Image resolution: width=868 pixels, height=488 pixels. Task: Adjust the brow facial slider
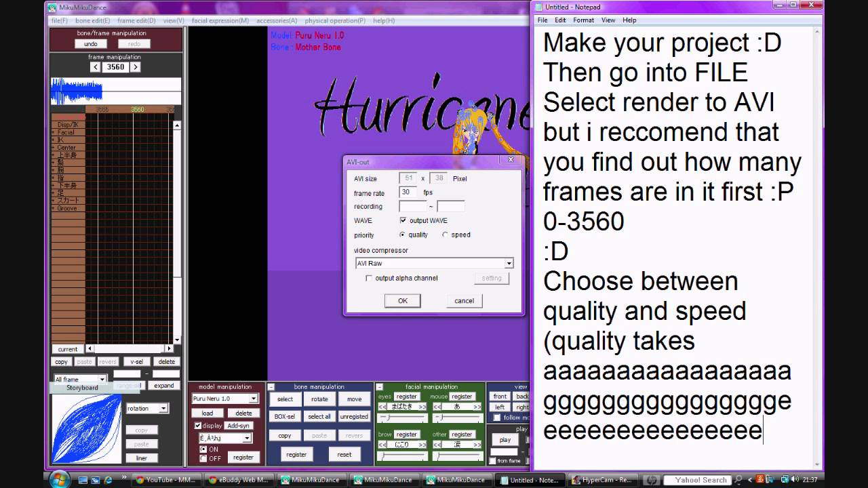pos(402,456)
